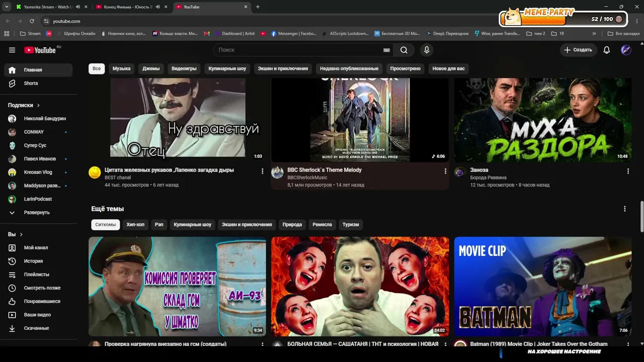This screenshot has width=644, height=362.
Task: Click the magnifier search button
Action: 404,50
